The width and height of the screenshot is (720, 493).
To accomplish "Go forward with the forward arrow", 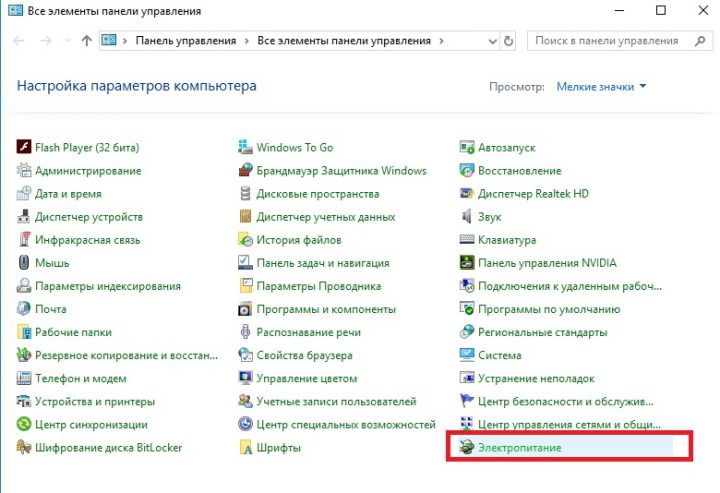I will pyautogui.click(x=46, y=41).
